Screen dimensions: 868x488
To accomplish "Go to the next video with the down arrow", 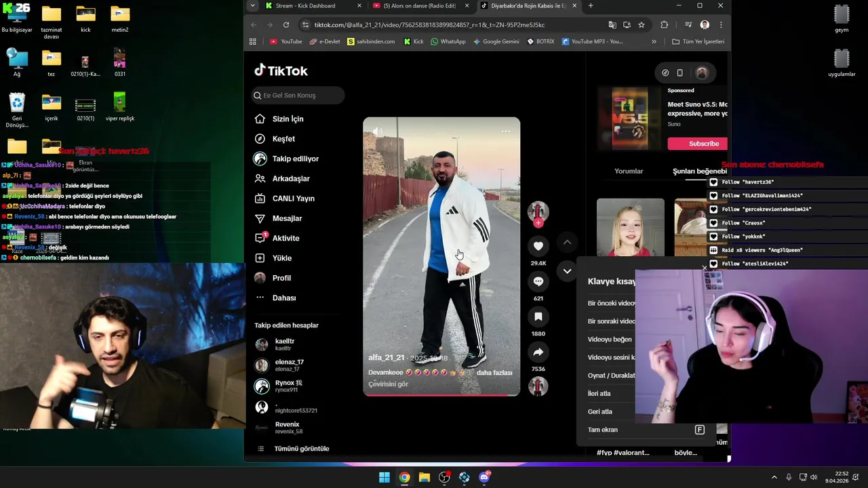I will [x=568, y=271].
